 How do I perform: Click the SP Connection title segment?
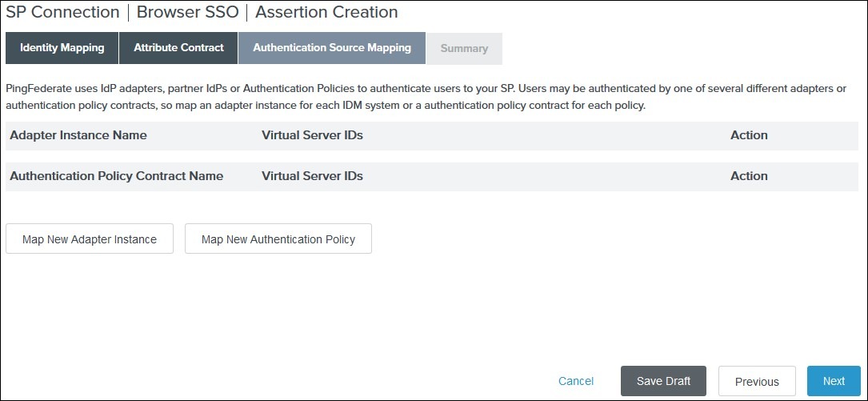(x=62, y=13)
